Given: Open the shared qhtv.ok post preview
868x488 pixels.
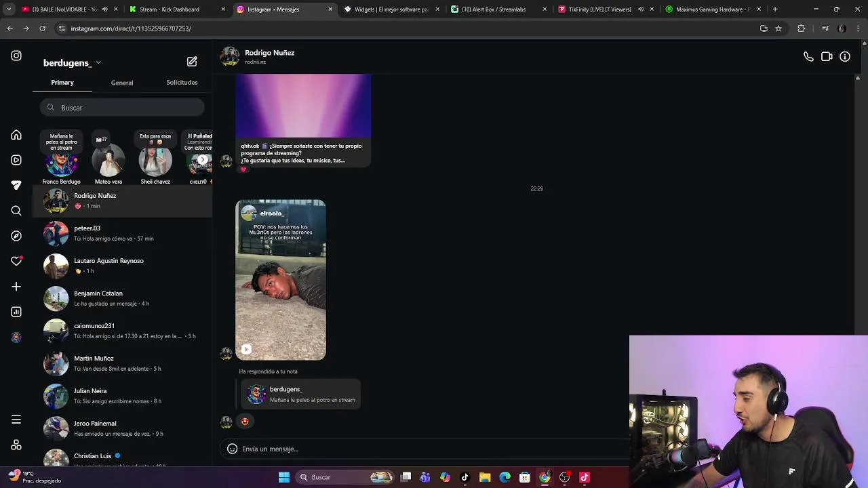Looking at the screenshot, I should click(x=303, y=121).
